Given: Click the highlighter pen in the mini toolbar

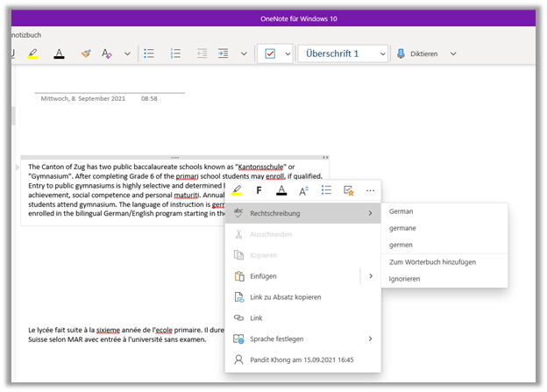Looking at the screenshot, I should (237, 190).
